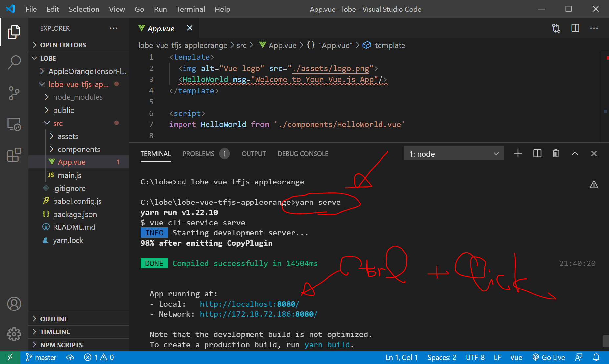Expand the TIMELINE section
The width and height of the screenshot is (609, 364).
coord(78,332)
